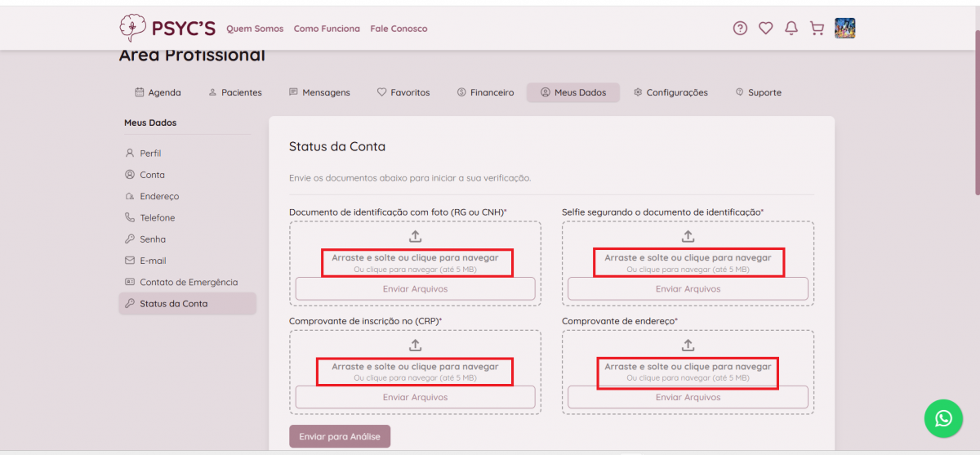Open notifications bell icon
The width and height of the screenshot is (980, 455).
(x=791, y=29)
